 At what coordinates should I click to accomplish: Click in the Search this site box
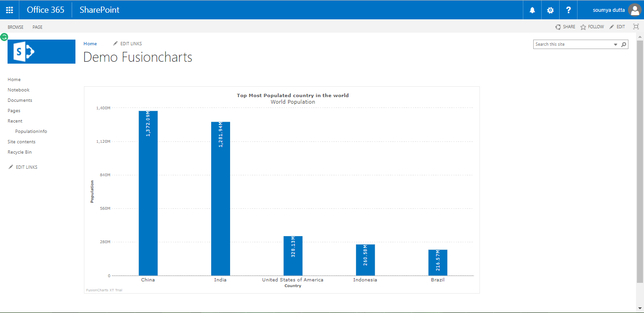[x=572, y=44]
